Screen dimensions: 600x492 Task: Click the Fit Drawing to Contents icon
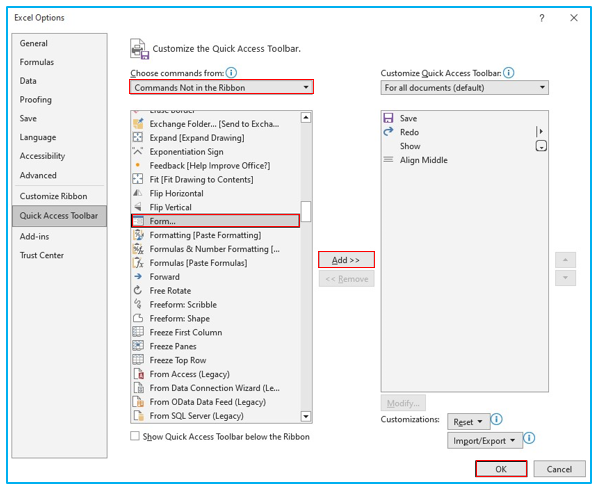pos(138,179)
